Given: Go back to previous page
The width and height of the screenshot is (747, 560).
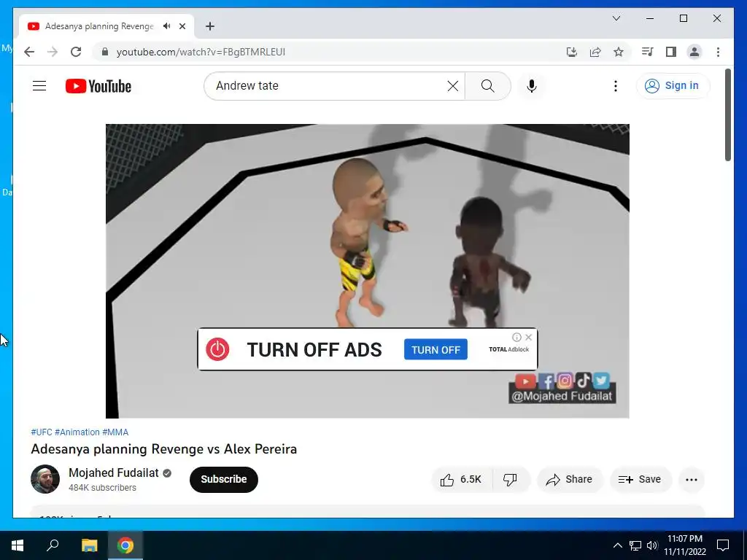Looking at the screenshot, I should coord(29,52).
